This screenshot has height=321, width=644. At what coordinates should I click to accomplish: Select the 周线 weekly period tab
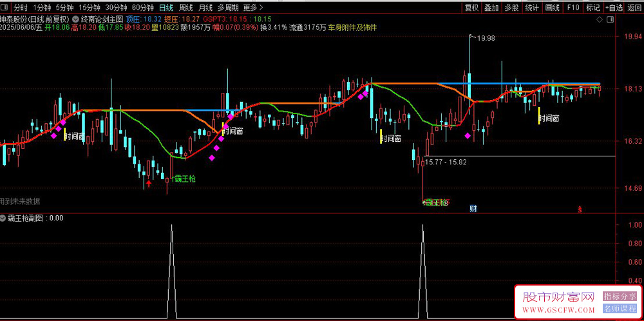[x=185, y=7]
